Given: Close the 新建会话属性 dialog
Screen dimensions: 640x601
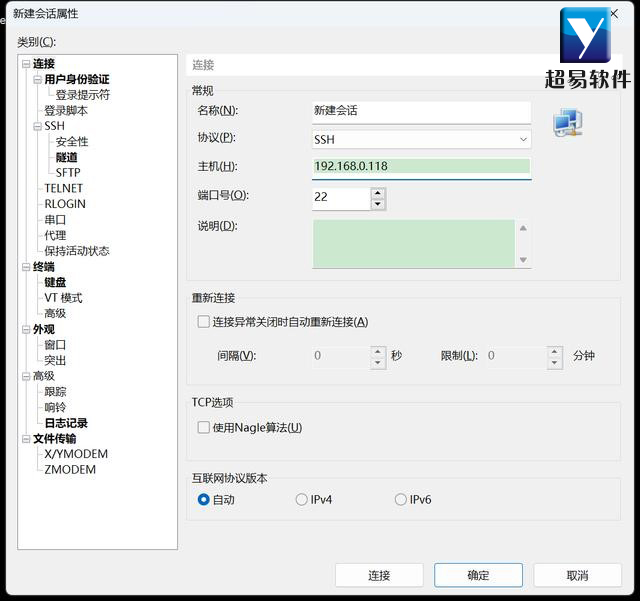Looking at the screenshot, I should (x=614, y=14).
